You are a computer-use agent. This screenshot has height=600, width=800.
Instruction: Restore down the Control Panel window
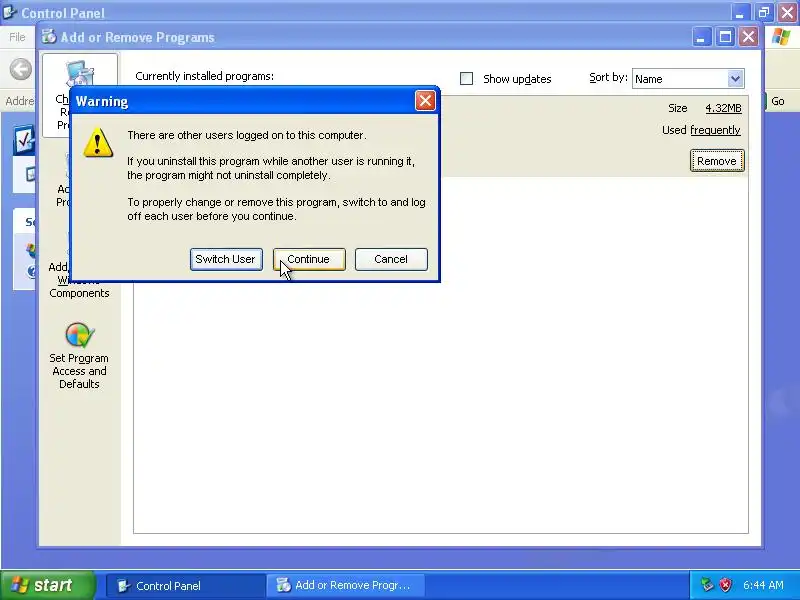click(764, 12)
